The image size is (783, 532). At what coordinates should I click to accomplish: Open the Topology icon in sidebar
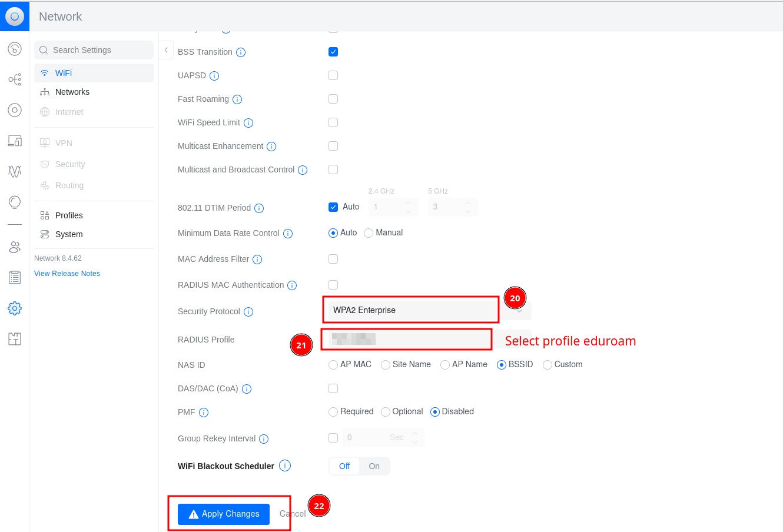point(15,79)
